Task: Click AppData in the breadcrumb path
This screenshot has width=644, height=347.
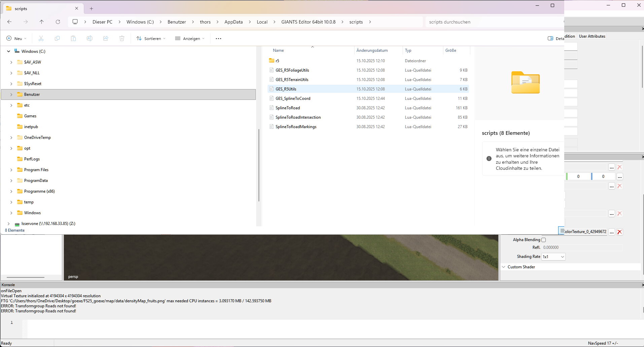Action: pos(233,22)
